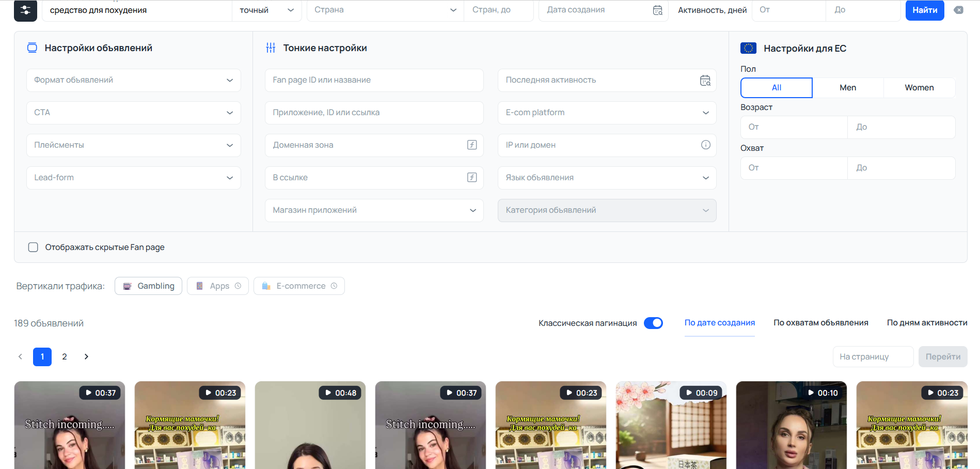Image resolution: width=980 pixels, height=469 pixels.
Task: Open the advanced filter settings icon
Action: click(x=25, y=10)
